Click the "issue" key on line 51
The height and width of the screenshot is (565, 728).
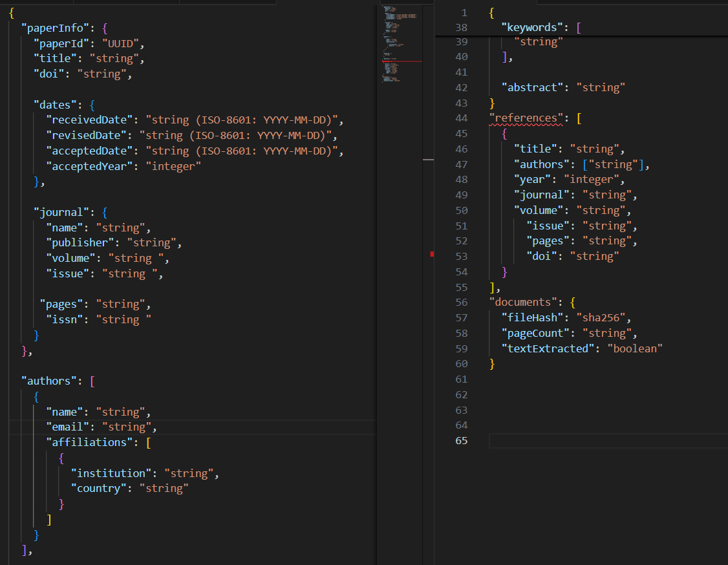coord(548,226)
